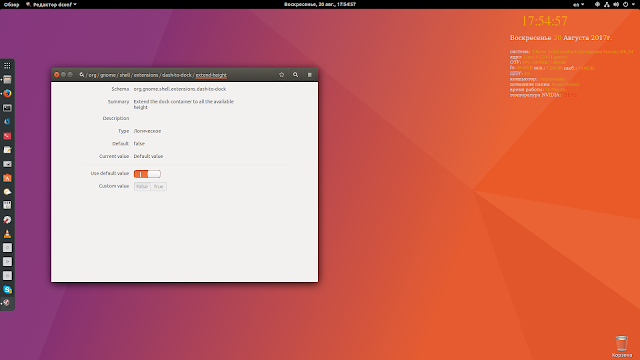Show applications grid in the dock

pyautogui.click(x=7, y=65)
